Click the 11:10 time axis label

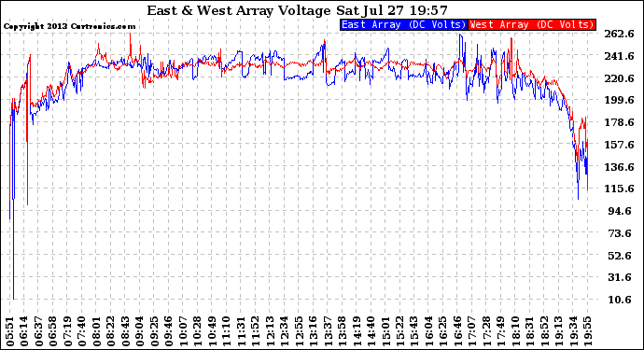pos(226,331)
